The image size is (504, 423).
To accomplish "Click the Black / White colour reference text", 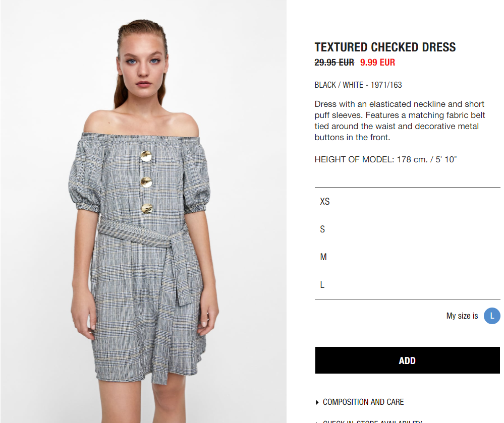I will tap(358, 85).
